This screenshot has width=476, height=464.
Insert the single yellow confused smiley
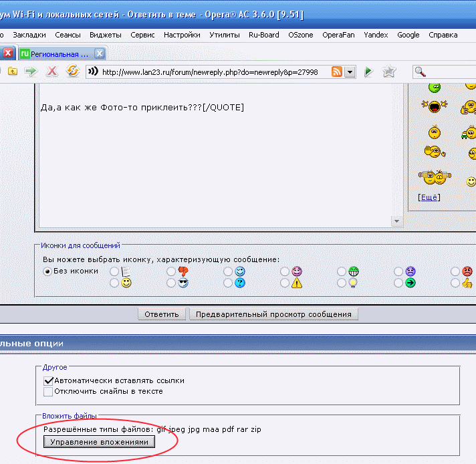[435, 132]
